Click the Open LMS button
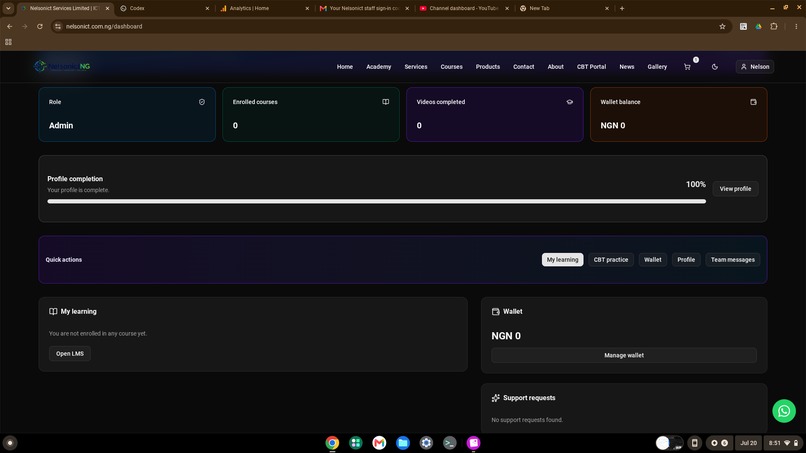806x453 pixels. (70, 354)
